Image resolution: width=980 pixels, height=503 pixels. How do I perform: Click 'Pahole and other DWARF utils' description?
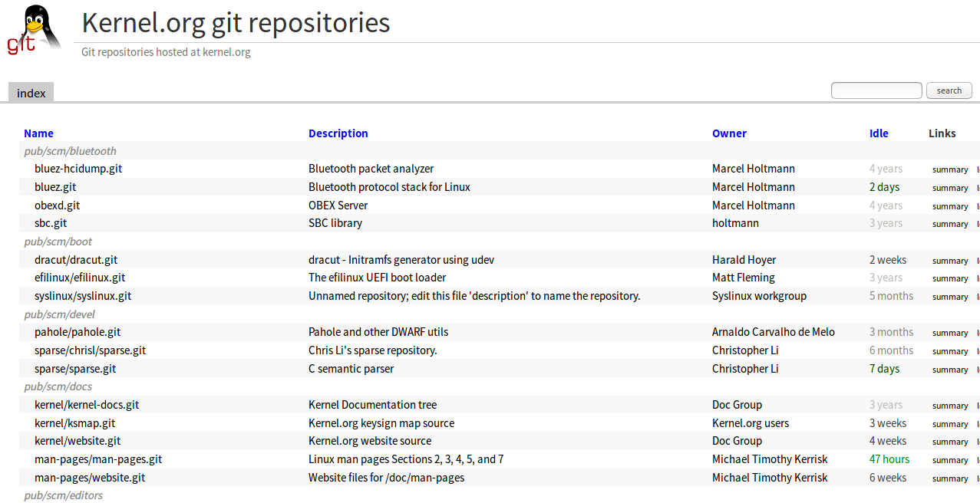(378, 332)
